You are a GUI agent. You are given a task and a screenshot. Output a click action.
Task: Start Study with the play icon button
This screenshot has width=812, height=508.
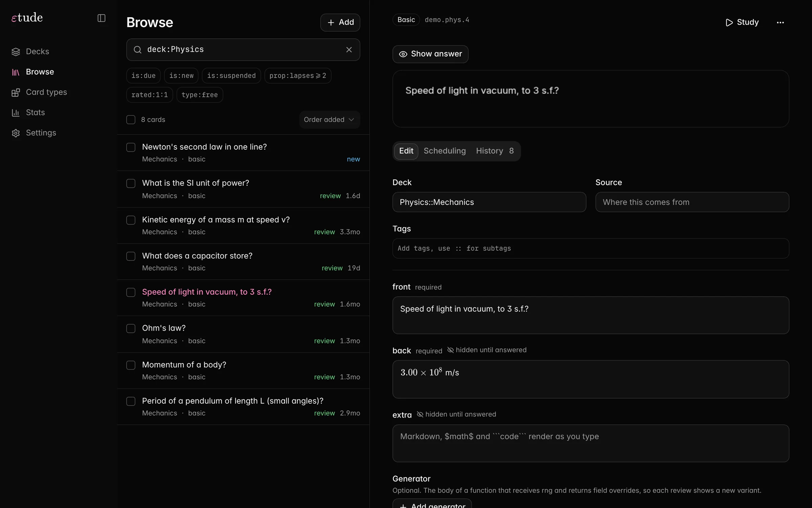(742, 22)
